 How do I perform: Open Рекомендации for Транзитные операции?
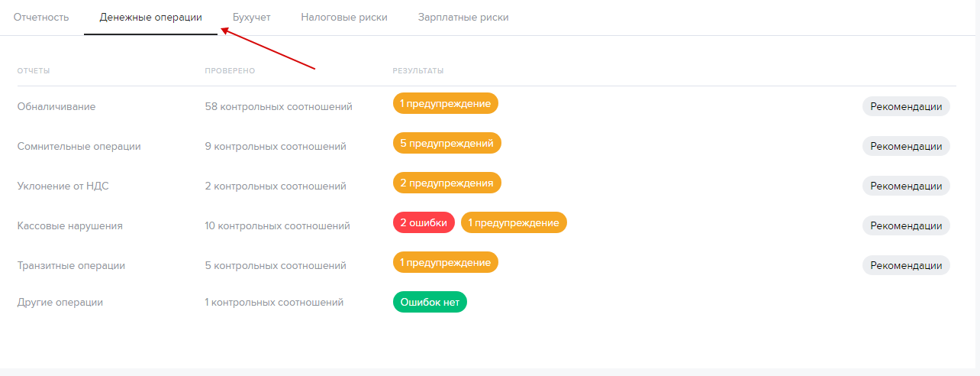906,265
